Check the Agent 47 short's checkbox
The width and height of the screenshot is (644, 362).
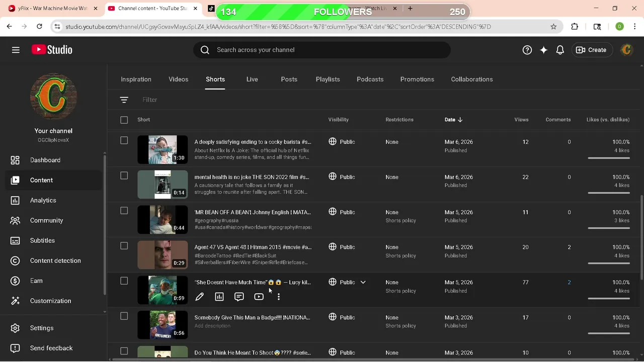click(x=124, y=246)
